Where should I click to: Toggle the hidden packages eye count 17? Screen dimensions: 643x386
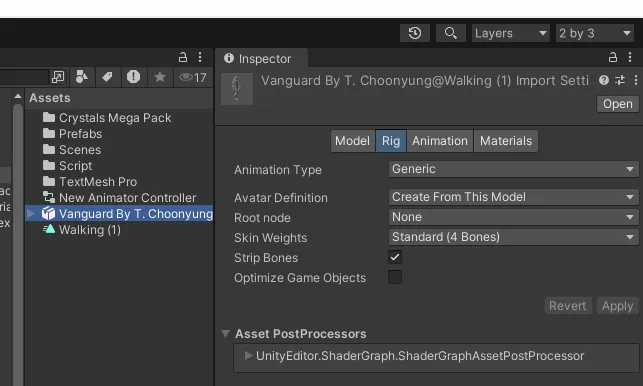coord(193,77)
